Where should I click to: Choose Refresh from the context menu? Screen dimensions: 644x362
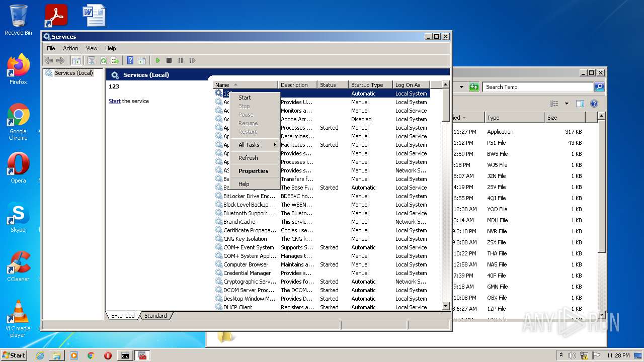click(x=255, y=158)
